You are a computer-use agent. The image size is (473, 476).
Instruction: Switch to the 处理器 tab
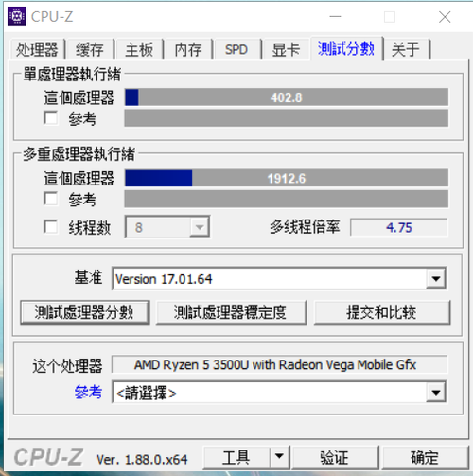click(37, 49)
